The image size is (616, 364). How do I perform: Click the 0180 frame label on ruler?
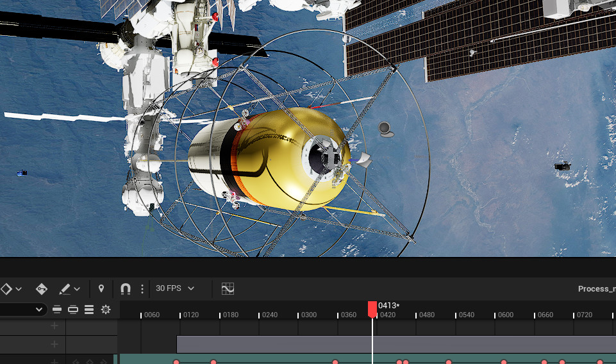(231, 315)
